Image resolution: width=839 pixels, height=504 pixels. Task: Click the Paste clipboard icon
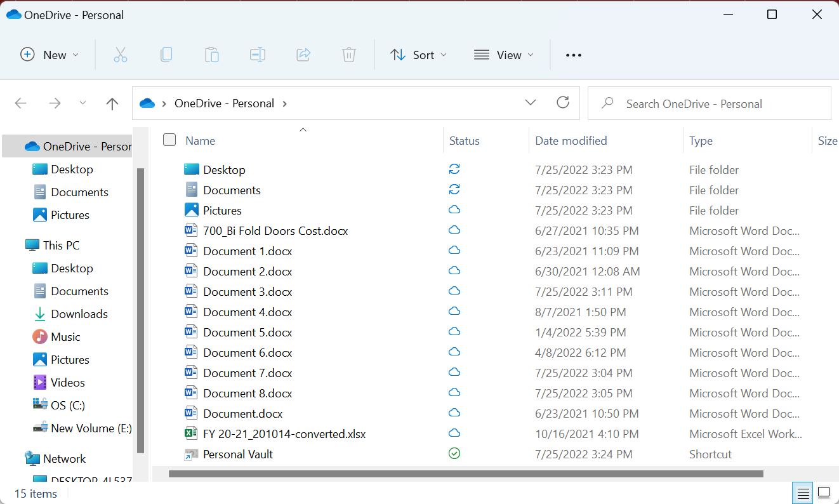tap(212, 55)
